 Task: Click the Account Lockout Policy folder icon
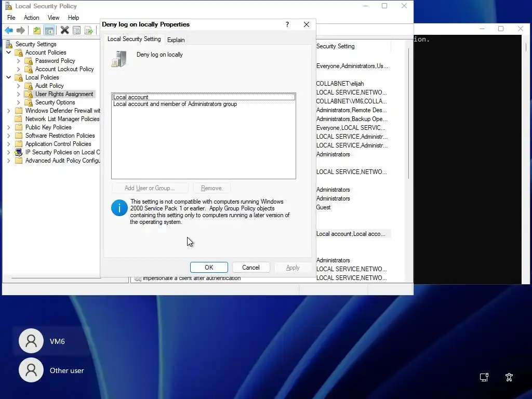(x=29, y=69)
